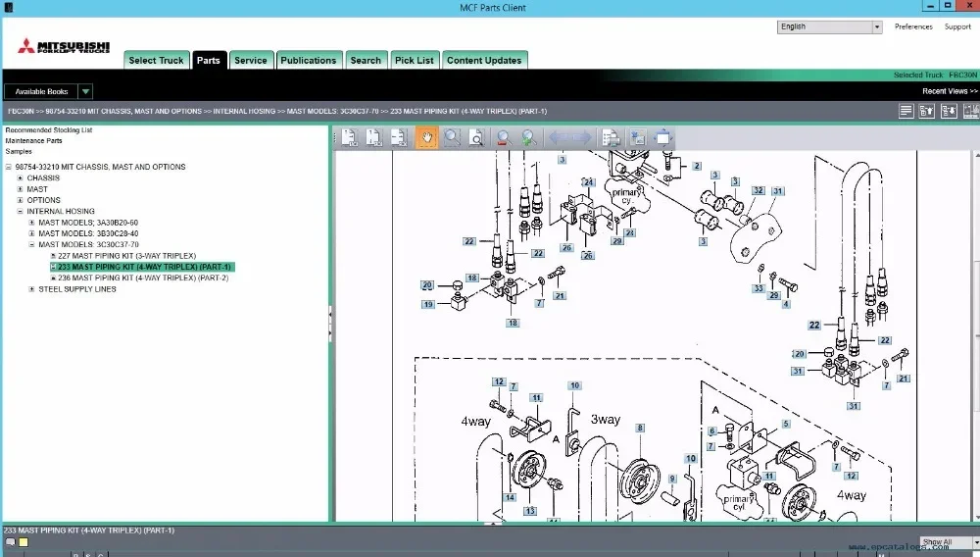Click the tree down-arrow icon
980x557 pixels.
pyautogui.click(x=949, y=111)
